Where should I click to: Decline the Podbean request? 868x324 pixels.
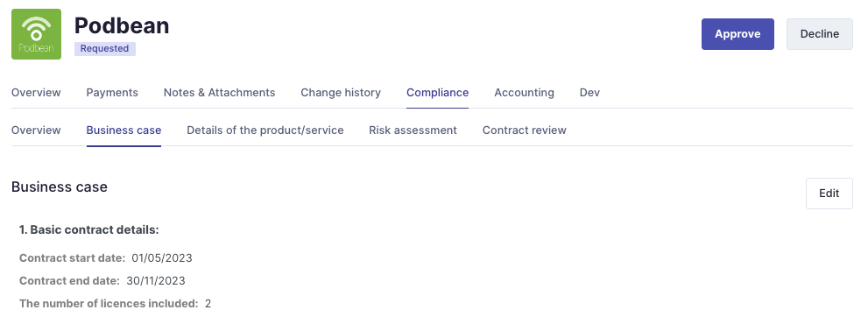tap(819, 34)
